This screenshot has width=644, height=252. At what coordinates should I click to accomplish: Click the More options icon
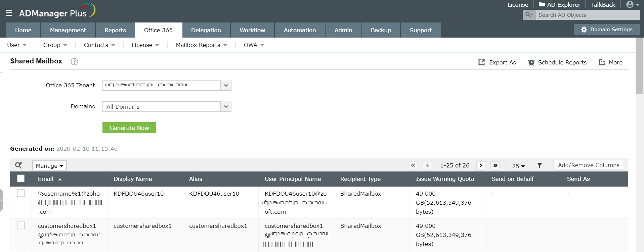point(602,62)
